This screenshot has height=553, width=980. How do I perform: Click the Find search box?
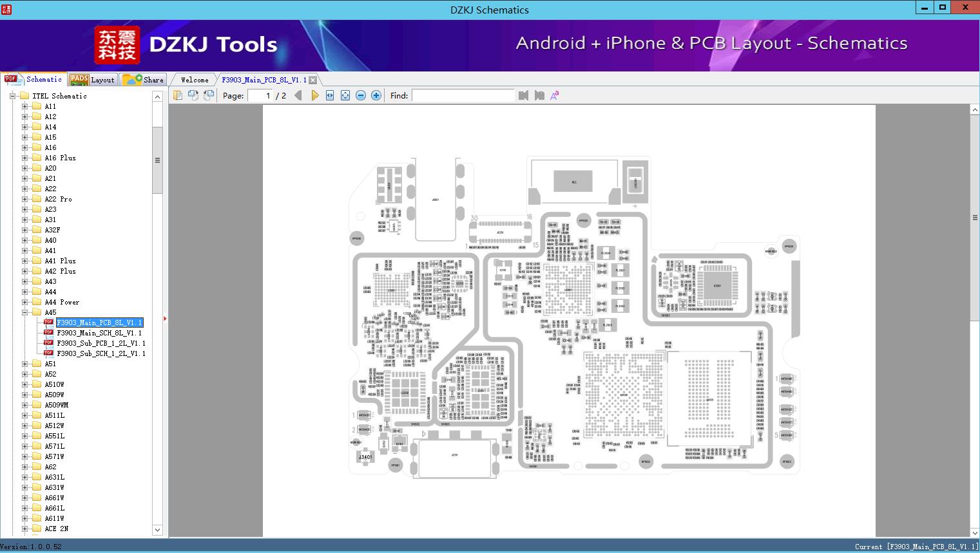click(463, 95)
